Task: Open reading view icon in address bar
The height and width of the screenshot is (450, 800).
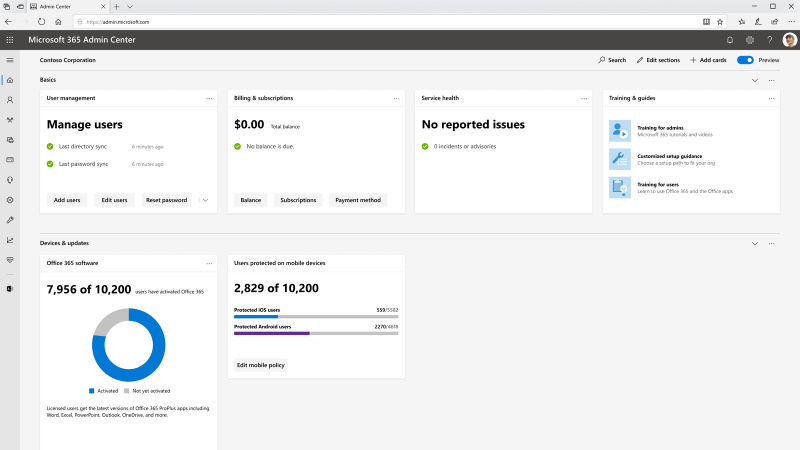Action: 706,22
